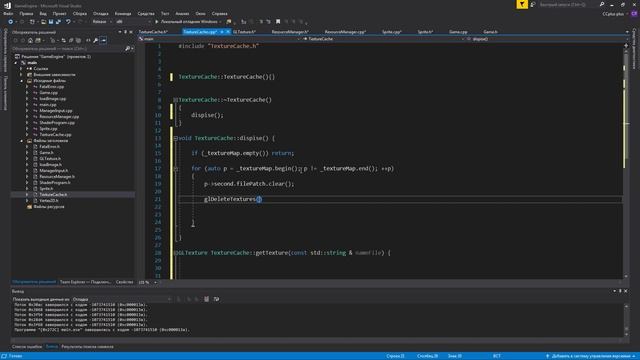
Task: Select ShaderProgram.cpp in Solution Explorer
Action: click(x=57, y=123)
